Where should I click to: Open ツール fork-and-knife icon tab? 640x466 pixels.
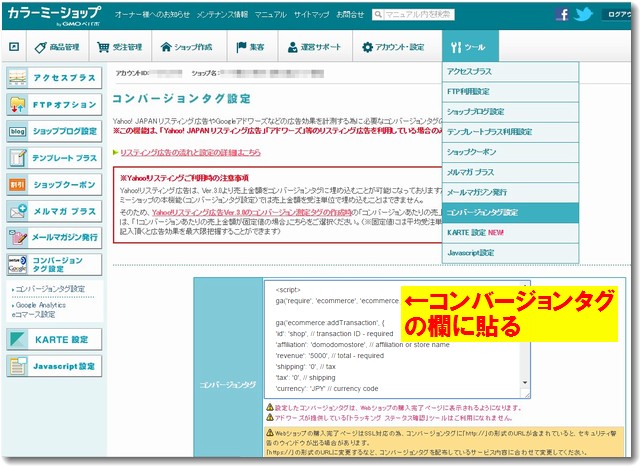[x=470, y=46]
